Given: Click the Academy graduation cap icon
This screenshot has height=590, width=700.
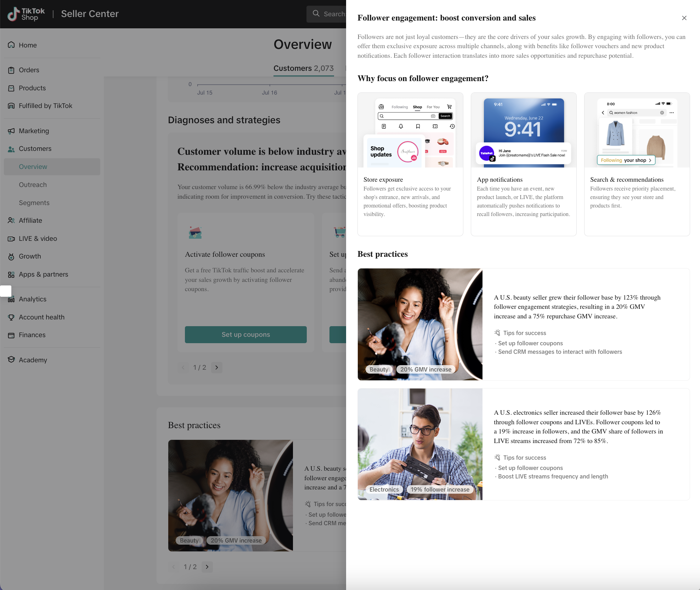Looking at the screenshot, I should pyautogui.click(x=11, y=360).
